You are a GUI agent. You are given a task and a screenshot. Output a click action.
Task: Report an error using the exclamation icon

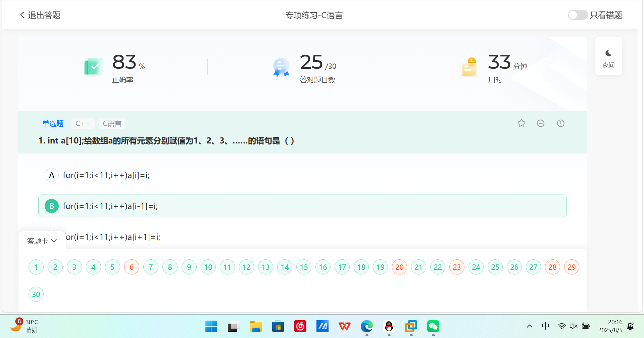click(x=560, y=123)
